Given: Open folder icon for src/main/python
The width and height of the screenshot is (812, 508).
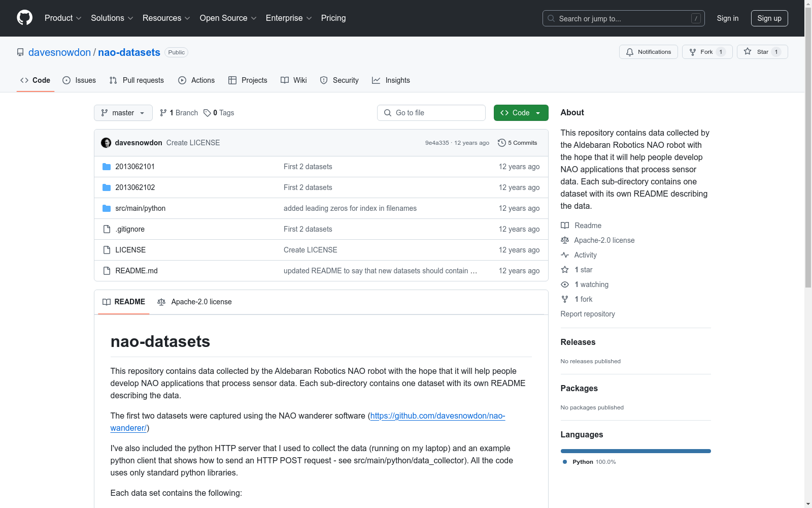Looking at the screenshot, I should pyautogui.click(x=107, y=208).
